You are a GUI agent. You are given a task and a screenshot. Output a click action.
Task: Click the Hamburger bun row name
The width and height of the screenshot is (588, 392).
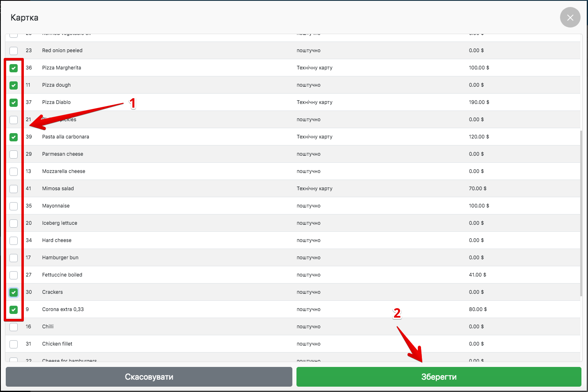(60, 258)
